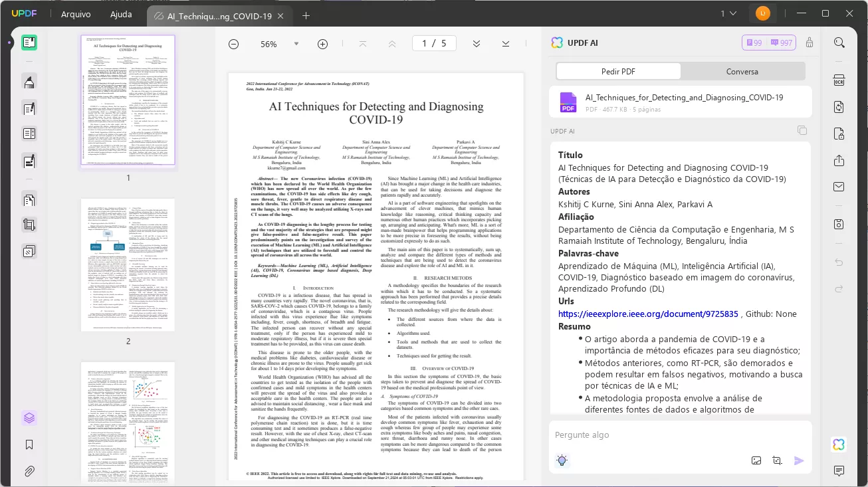
Task: Toggle the thumbnails layers panel icon
Action: pyautogui.click(x=29, y=418)
